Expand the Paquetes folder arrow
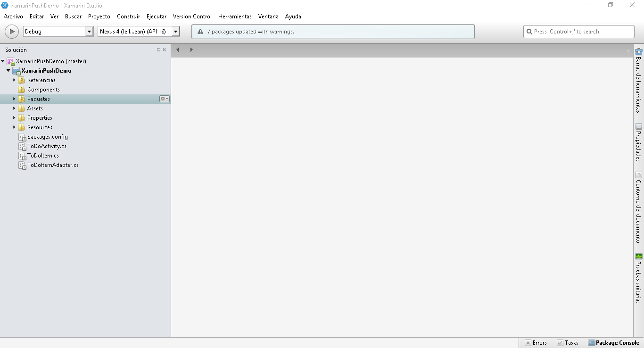Image resolution: width=644 pixels, height=348 pixels. 14,99
